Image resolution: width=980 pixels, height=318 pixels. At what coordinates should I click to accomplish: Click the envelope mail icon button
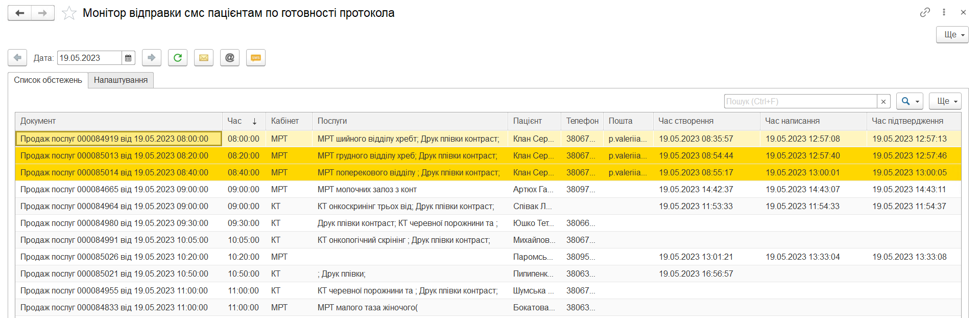pos(203,58)
